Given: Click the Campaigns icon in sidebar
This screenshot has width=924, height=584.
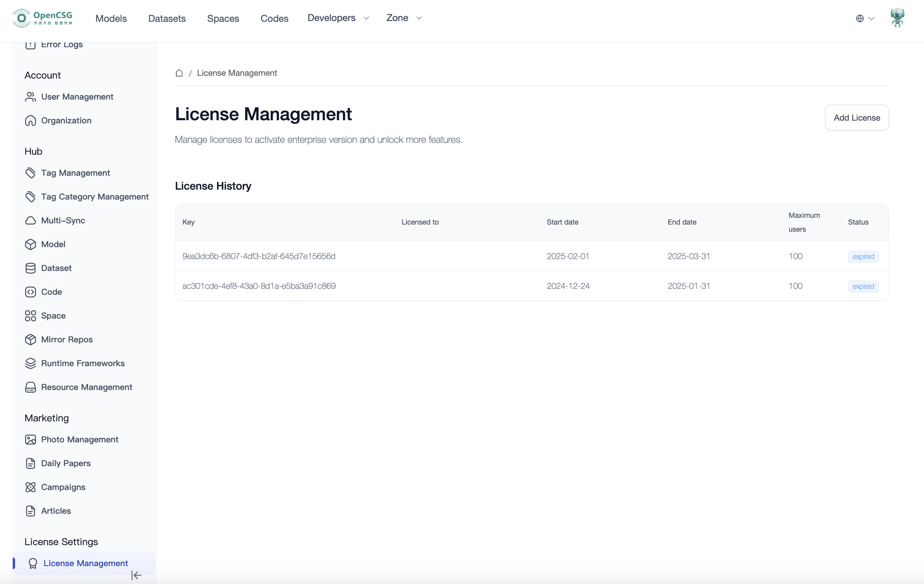Looking at the screenshot, I should point(31,487).
